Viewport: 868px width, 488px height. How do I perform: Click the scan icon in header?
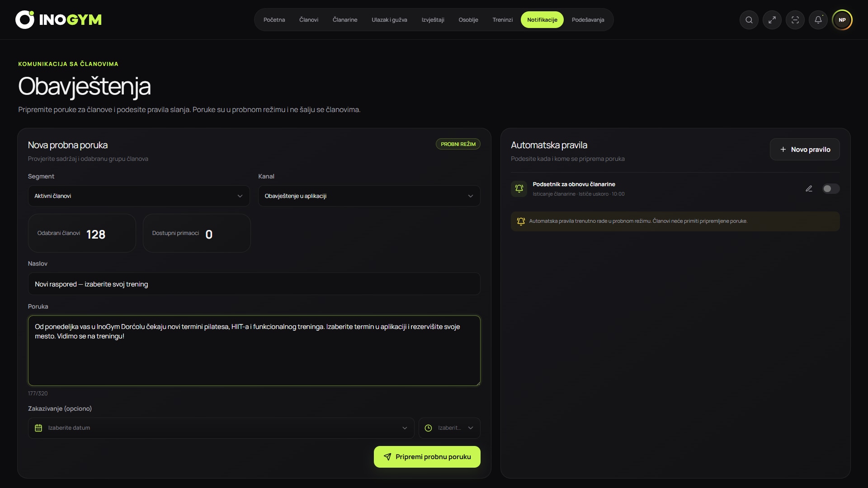point(795,20)
